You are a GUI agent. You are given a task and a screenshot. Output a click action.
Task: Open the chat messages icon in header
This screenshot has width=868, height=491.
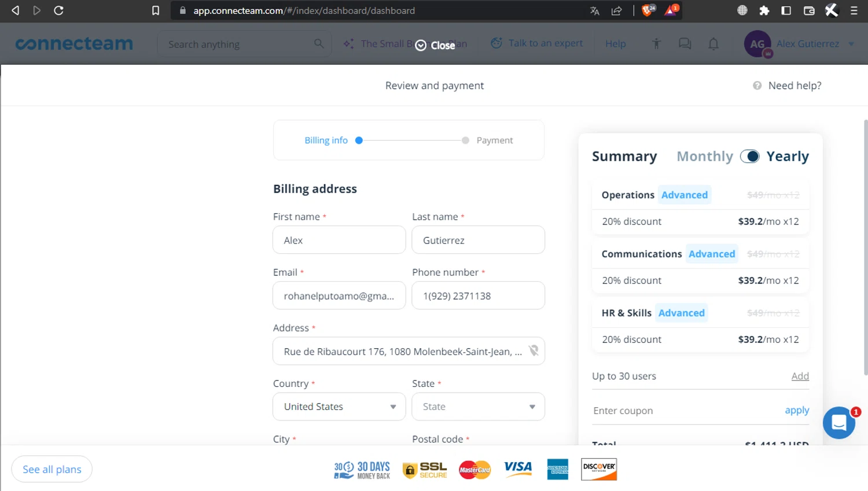[685, 43]
